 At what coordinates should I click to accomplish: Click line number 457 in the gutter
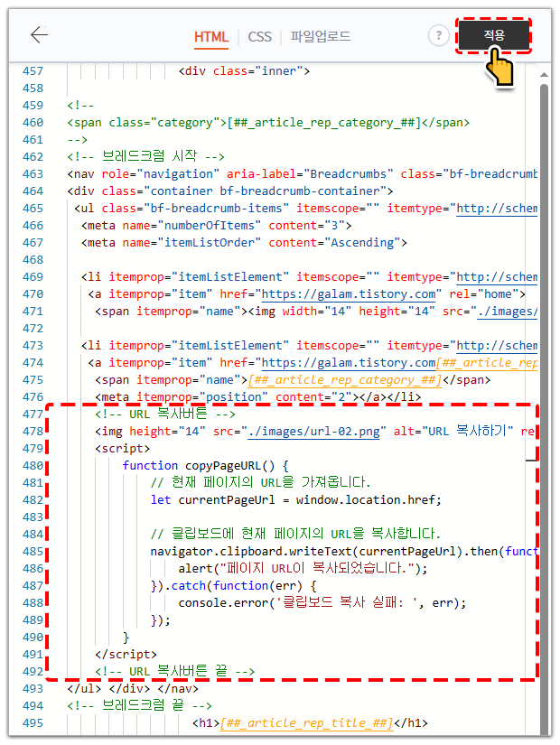pos(33,71)
